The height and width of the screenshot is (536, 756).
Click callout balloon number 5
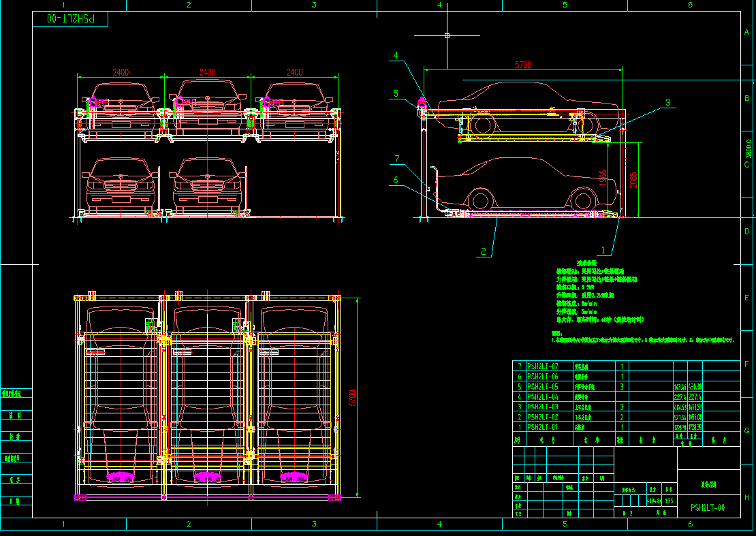click(x=395, y=93)
